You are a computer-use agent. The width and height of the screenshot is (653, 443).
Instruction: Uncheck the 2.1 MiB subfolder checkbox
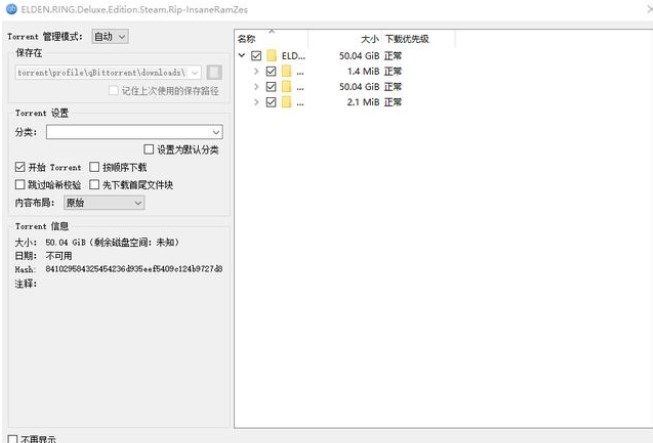tap(271, 102)
